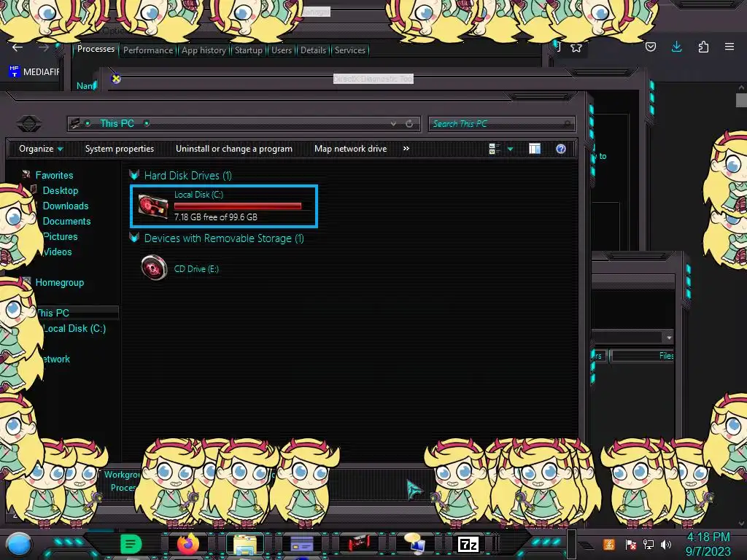This screenshot has height=560, width=747.
Task: Open the green notes app on taskbar
Action: (x=131, y=544)
